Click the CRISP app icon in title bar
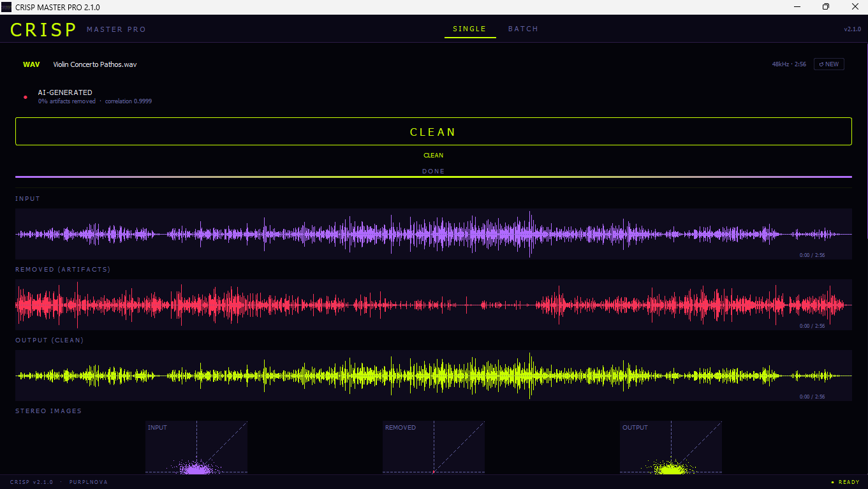868x489 pixels. pos(8,6)
